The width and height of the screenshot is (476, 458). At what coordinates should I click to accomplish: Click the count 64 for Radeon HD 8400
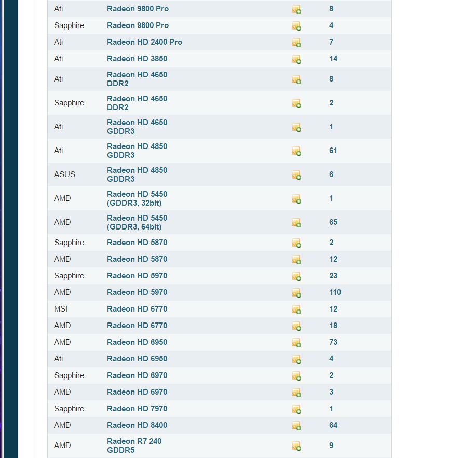coord(333,425)
